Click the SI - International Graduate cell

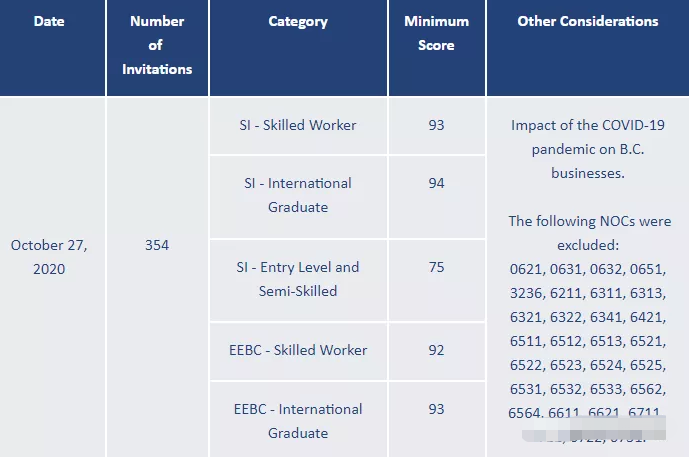pyautogui.click(x=298, y=195)
